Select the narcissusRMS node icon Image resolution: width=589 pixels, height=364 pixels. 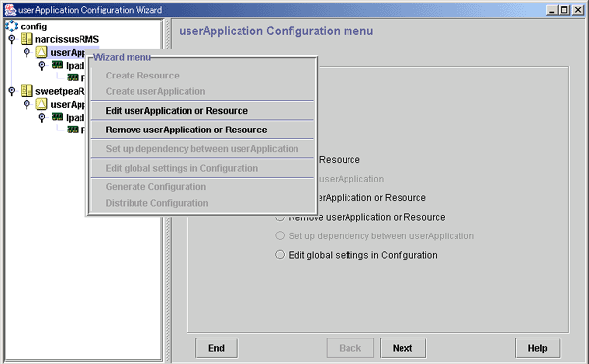(27, 39)
